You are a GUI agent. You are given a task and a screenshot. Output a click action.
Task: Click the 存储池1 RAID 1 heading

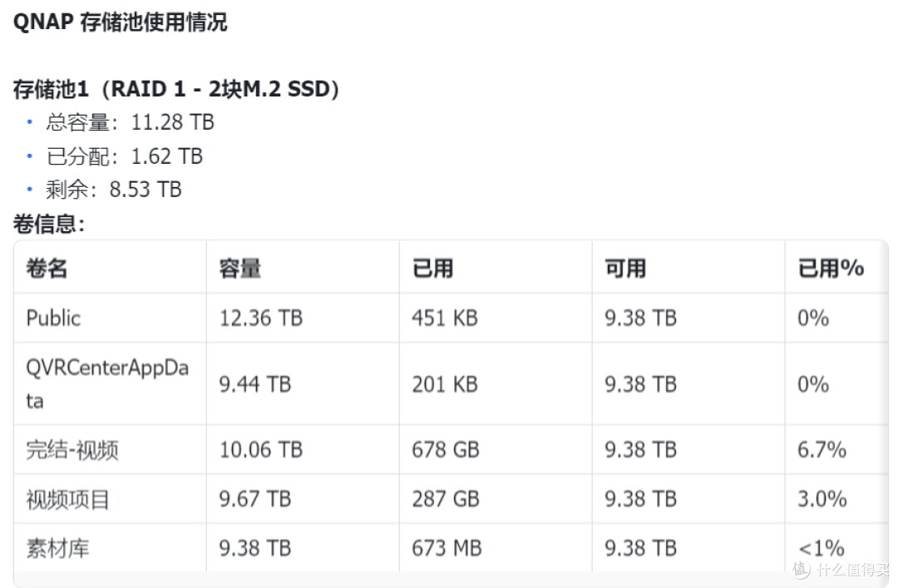click(x=176, y=89)
